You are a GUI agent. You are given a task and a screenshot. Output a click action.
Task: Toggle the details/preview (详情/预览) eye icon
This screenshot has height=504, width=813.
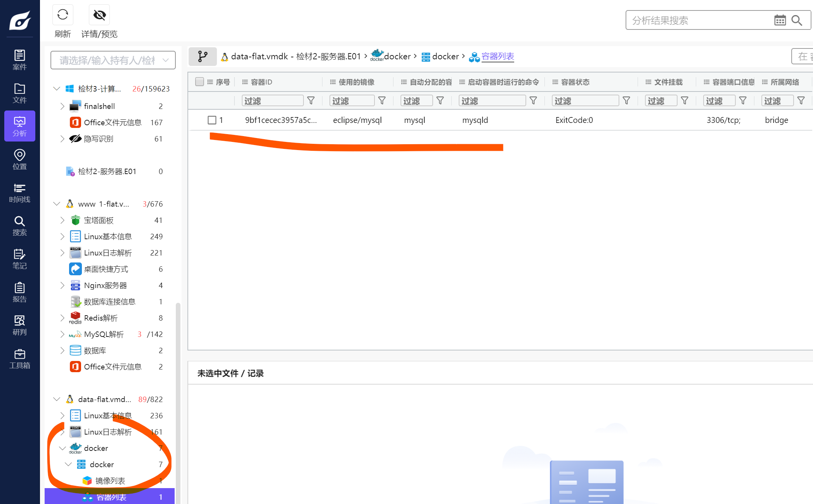[x=99, y=15]
